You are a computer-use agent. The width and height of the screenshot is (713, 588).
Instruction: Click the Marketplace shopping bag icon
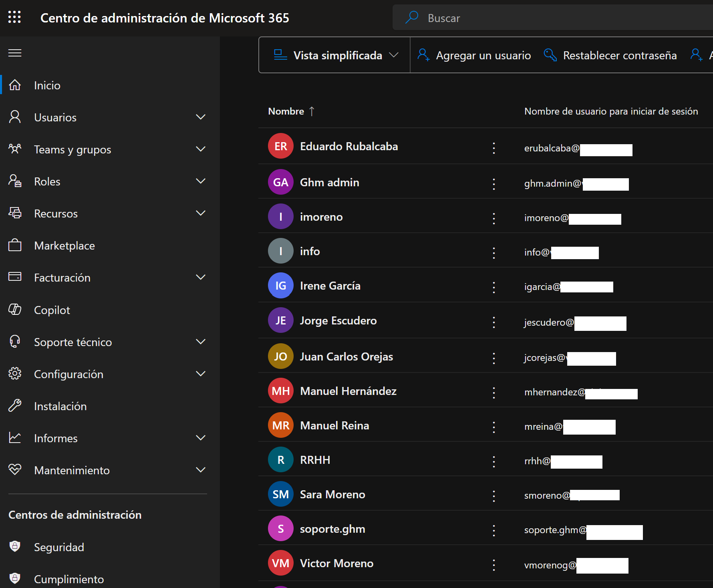point(15,245)
